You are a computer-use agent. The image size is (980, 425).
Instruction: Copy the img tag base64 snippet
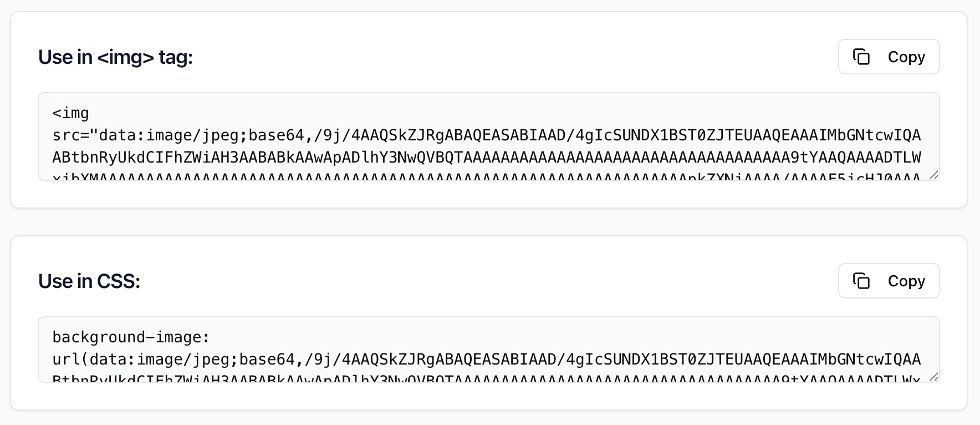889,57
